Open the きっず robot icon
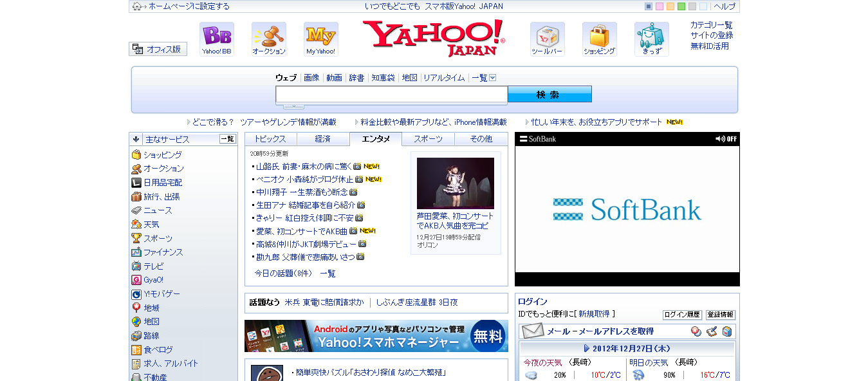 [x=652, y=39]
